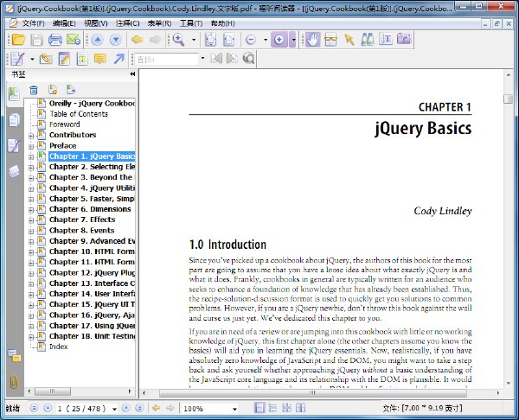Collapse the bookmarks panel with double arrow
Screen dimensions: 519x420
coord(132,74)
